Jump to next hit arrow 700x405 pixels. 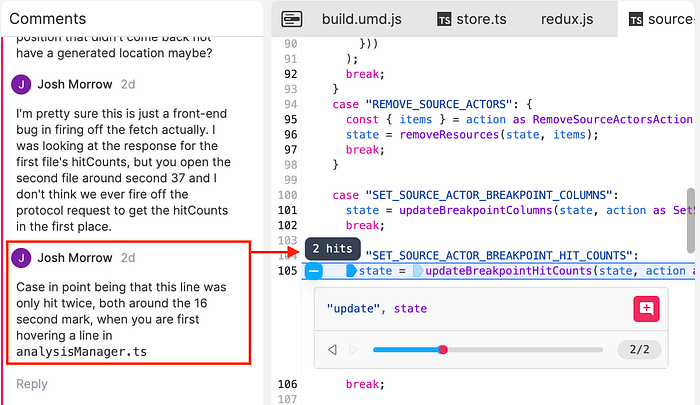352,350
